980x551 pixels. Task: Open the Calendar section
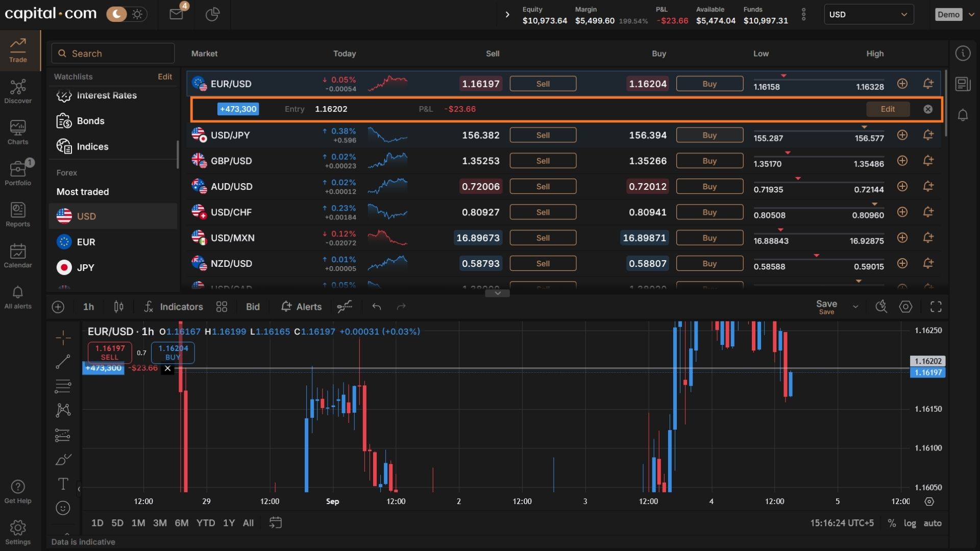[x=18, y=256]
